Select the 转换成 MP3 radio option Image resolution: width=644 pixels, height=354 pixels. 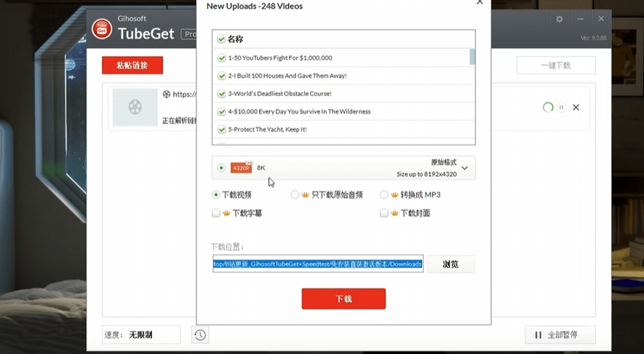[384, 194]
